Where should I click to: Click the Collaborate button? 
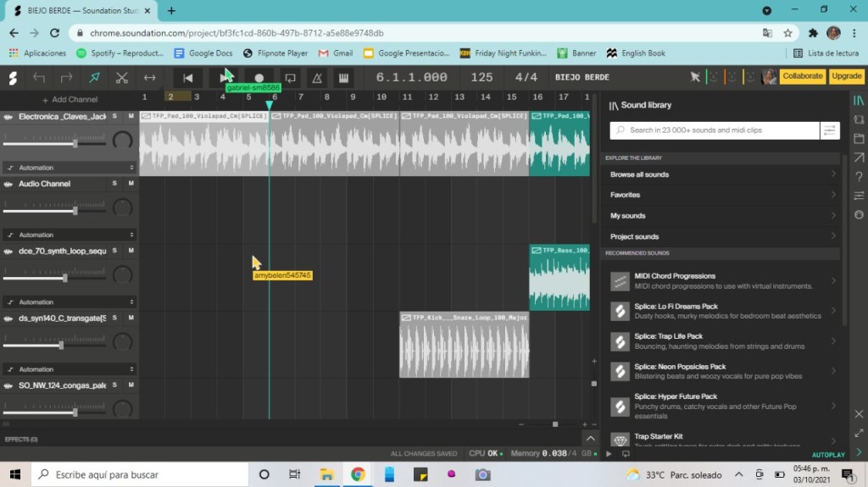[802, 76]
